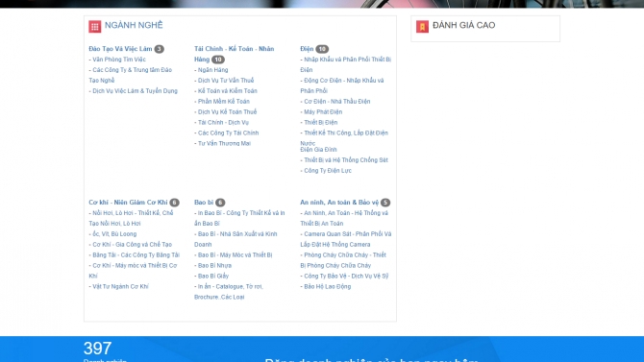Open Tư Vấn Thương Mại link

[224, 144]
